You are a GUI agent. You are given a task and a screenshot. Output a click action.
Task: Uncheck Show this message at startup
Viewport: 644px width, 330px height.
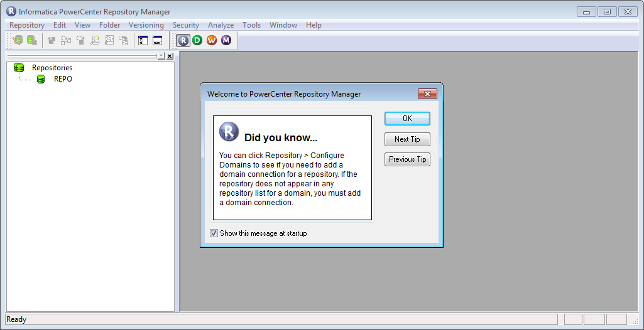click(214, 233)
